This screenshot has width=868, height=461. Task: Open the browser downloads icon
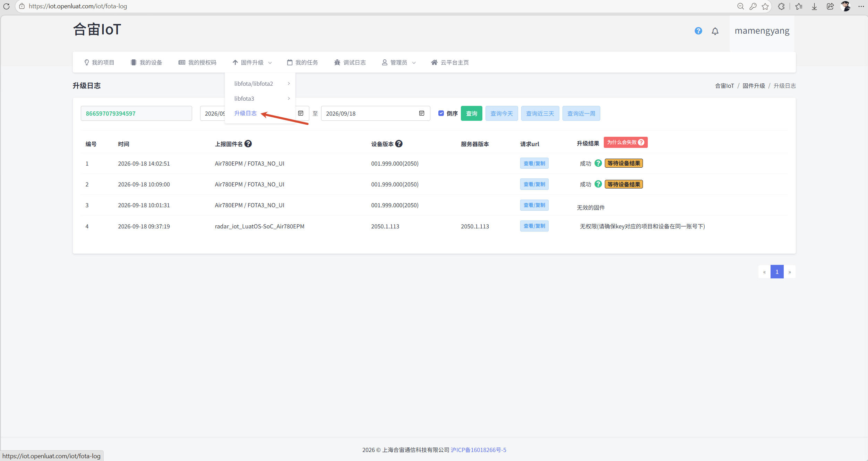point(814,6)
